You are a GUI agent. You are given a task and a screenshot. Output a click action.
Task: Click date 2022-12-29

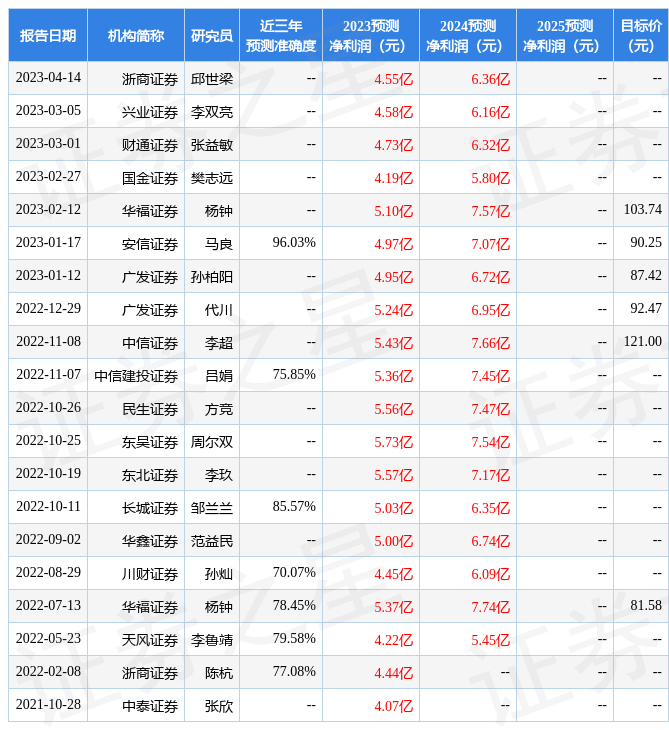48,309
